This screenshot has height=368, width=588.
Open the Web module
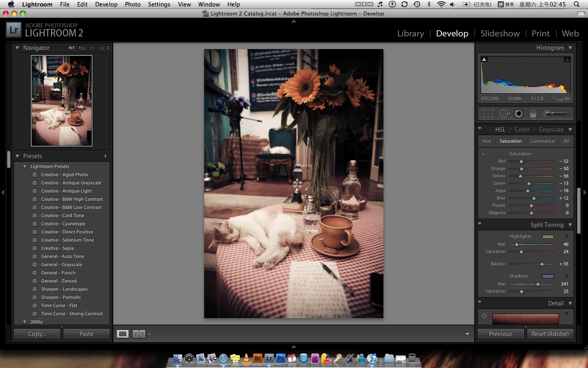click(570, 34)
